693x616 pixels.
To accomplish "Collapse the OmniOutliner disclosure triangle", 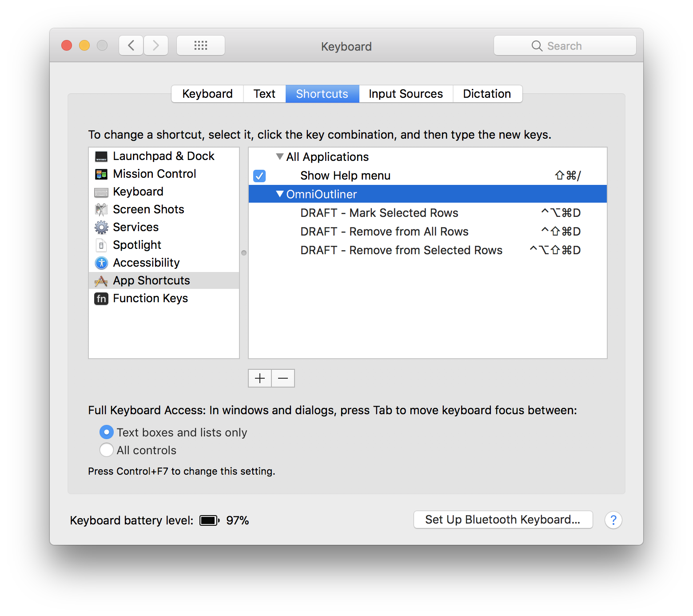I will (279, 194).
